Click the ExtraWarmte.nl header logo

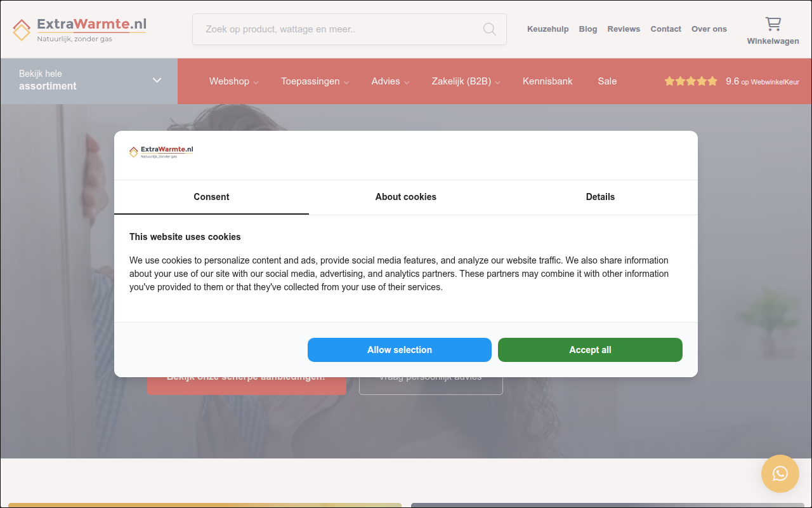click(x=79, y=29)
